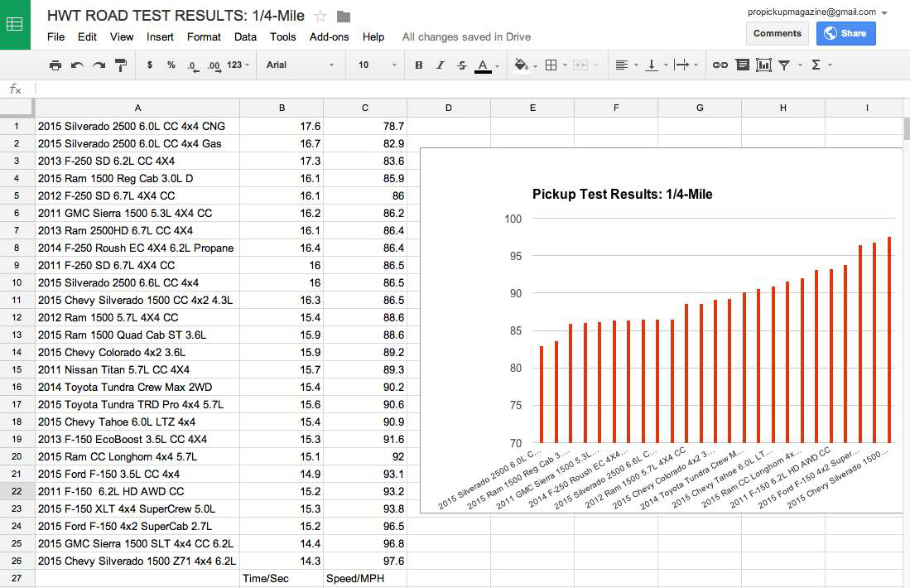Toggle bold formatting
Image resolution: width=910 pixels, height=588 pixels.
click(418, 65)
